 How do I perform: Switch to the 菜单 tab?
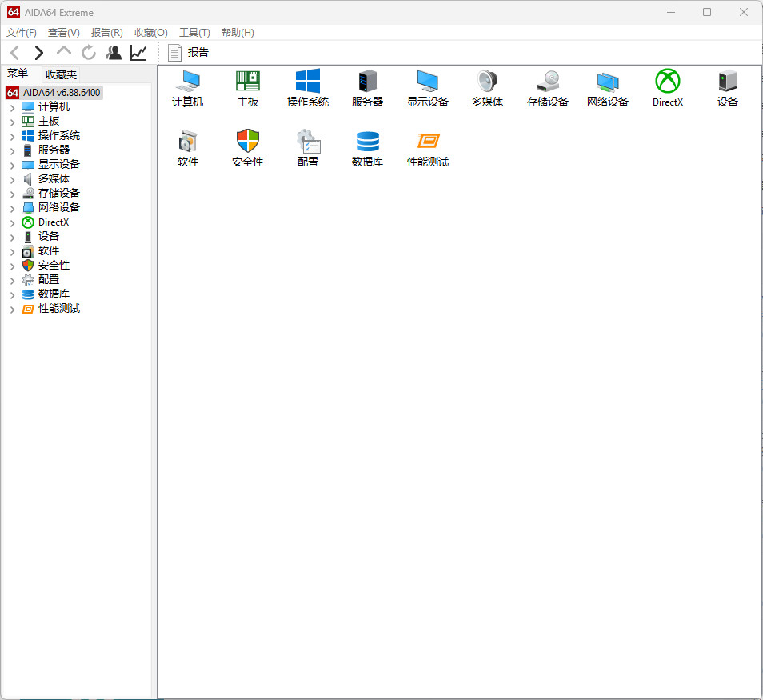point(18,74)
